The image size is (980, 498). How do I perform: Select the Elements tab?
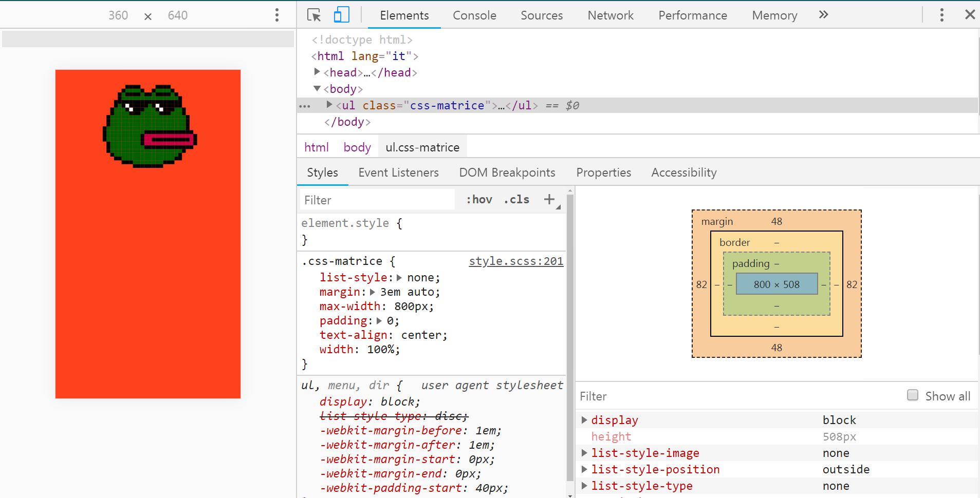click(x=404, y=15)
